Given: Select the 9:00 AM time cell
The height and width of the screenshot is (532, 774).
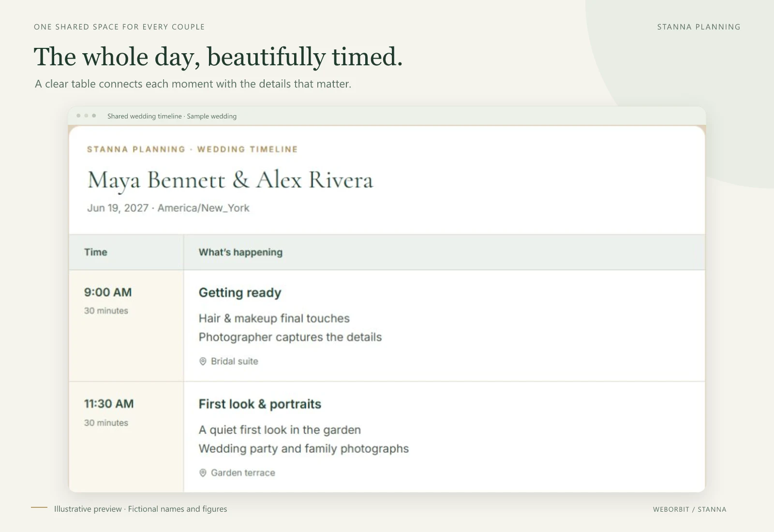Looking at the screenshot, I should pyautogui.click(x=126, y=325).
